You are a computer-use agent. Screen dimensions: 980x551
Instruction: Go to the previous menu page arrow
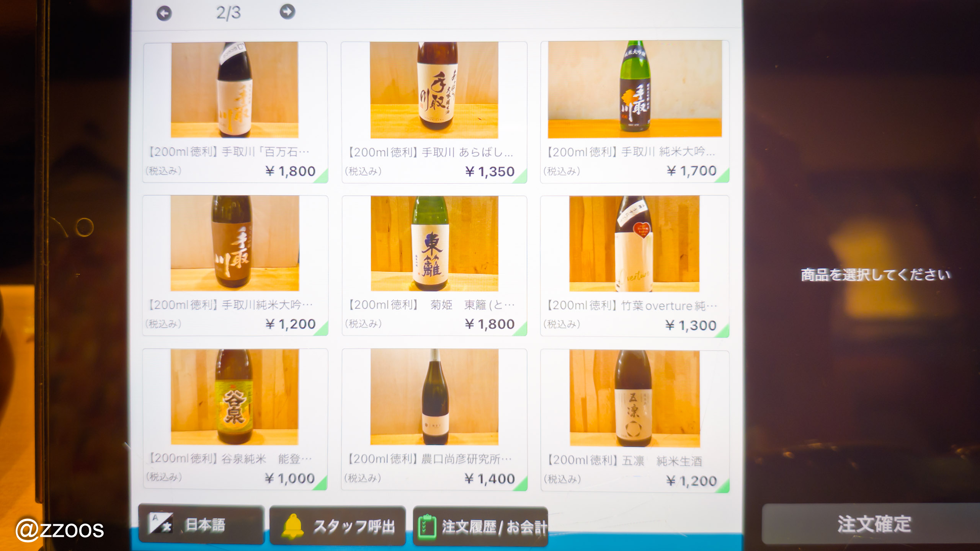[x=164, y=14]
